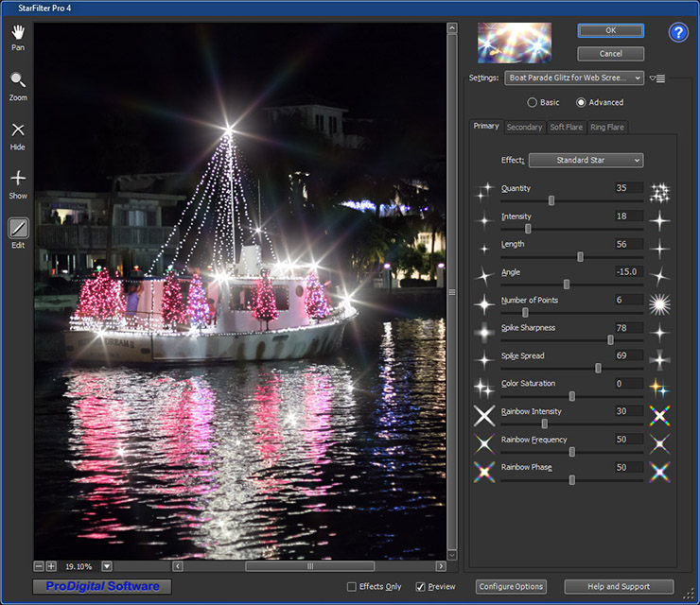This screenshot has width=700, height=605.
Task: Click the high Quantity star cluster icon
Action: tap(659, 193)
